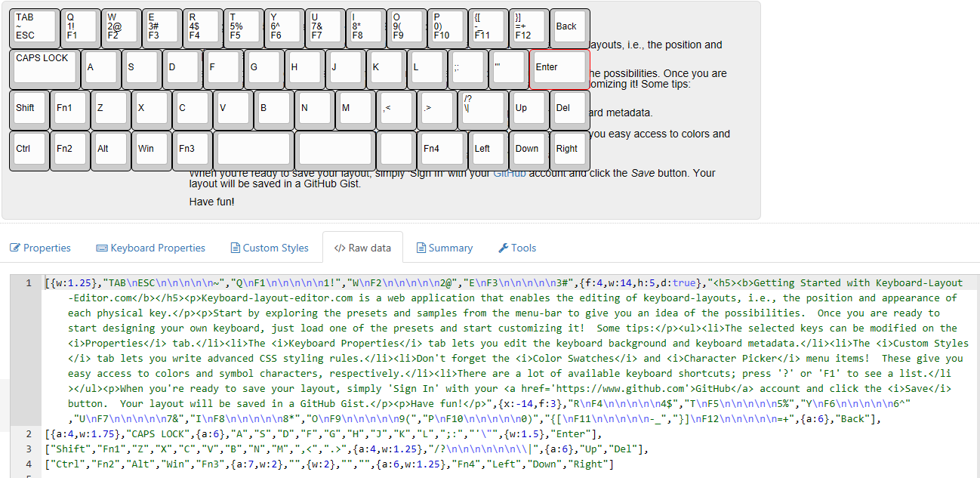The width and height of the screenshot is (980, 478).
Task: Click the M key
Action: coord(356,110)
